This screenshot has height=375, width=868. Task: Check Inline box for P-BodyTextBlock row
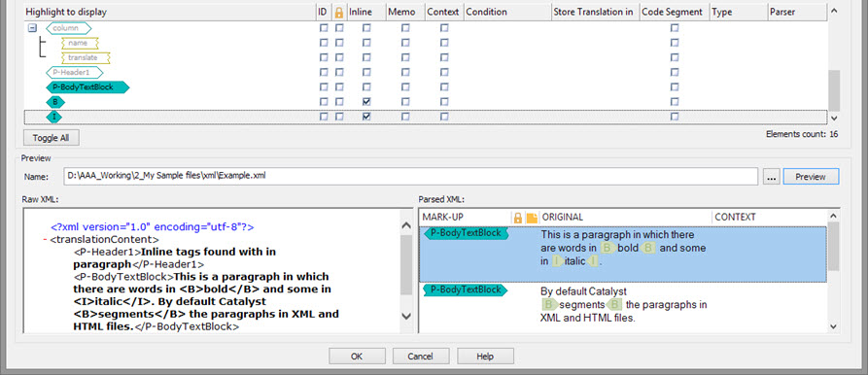366,87
